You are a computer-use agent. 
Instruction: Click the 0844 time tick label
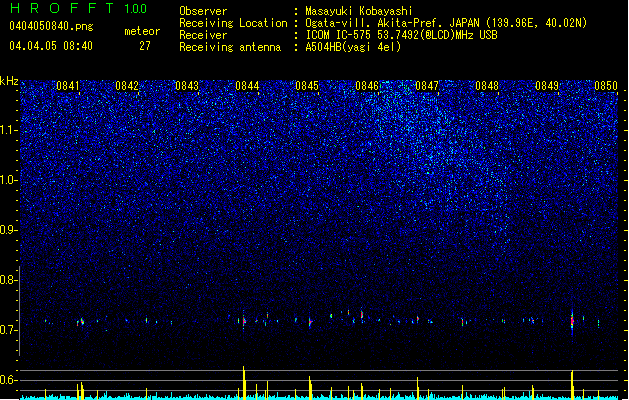pos(247,86)
